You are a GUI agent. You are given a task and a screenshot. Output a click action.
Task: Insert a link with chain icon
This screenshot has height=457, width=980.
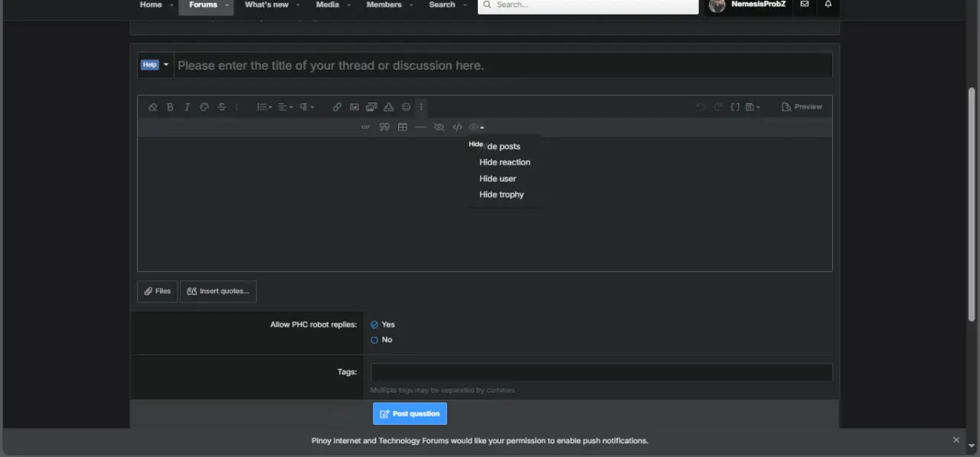point(337,107)
